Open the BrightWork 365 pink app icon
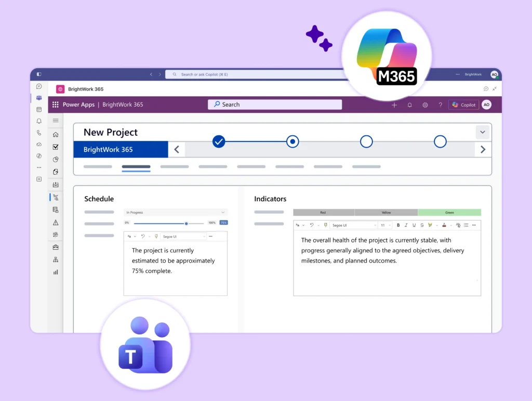Screen dimensions: 532x401 tap(60, 89)
